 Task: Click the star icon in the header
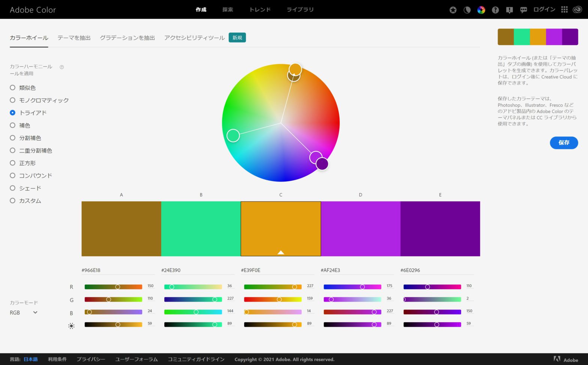[x=453, y=10]
